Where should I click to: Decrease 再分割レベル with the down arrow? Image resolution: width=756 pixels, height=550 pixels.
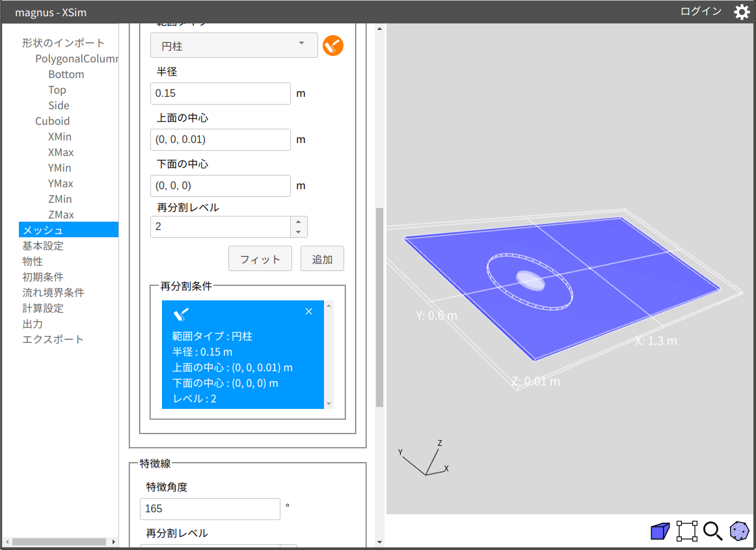[x=299, y=232]
